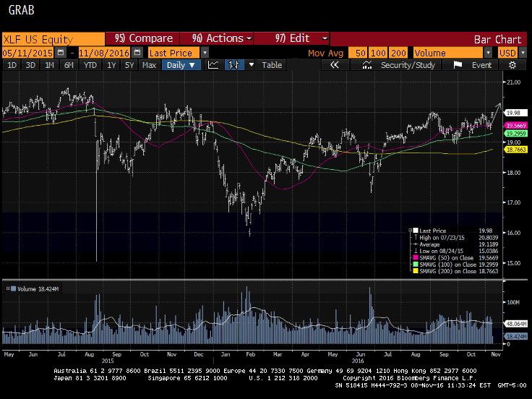The height and width of the screenshot is (399, 532).
Task: Click the Security/Study chart icon
Action: pos(366,65)
